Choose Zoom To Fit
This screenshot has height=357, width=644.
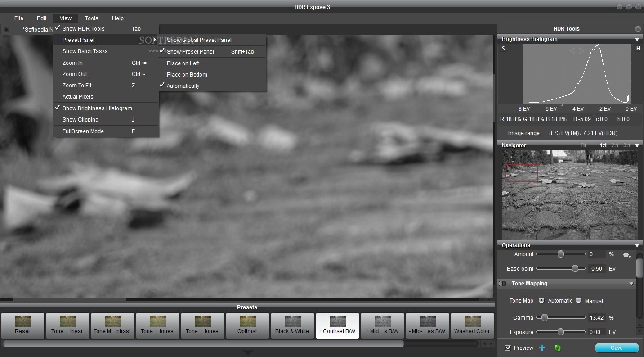(x=106, y=86)
